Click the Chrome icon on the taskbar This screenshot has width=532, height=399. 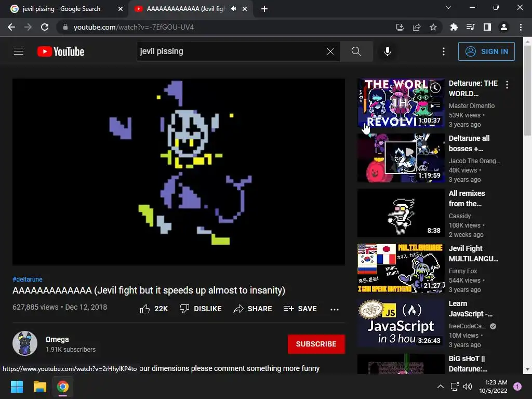point(63,387)
